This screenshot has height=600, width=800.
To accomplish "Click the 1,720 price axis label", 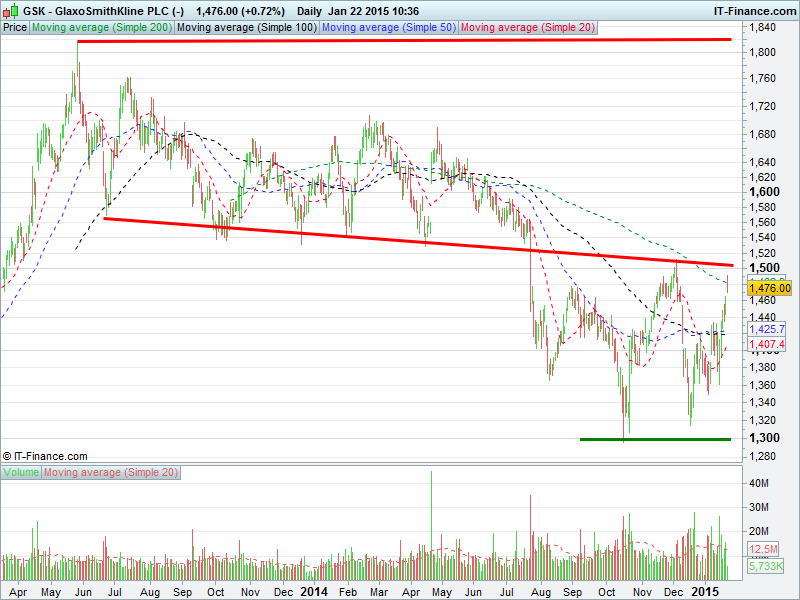I will coord(762,106).
